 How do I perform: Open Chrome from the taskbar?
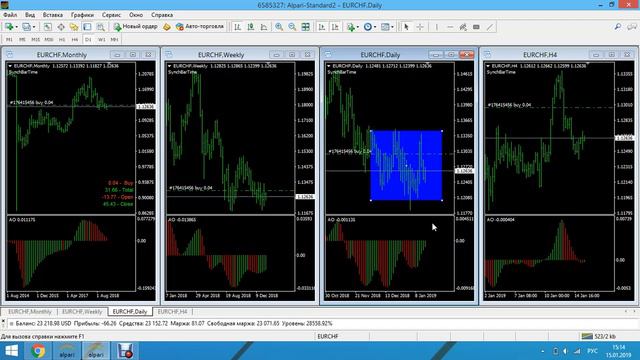pyautogui.click(x=38, y=351)
